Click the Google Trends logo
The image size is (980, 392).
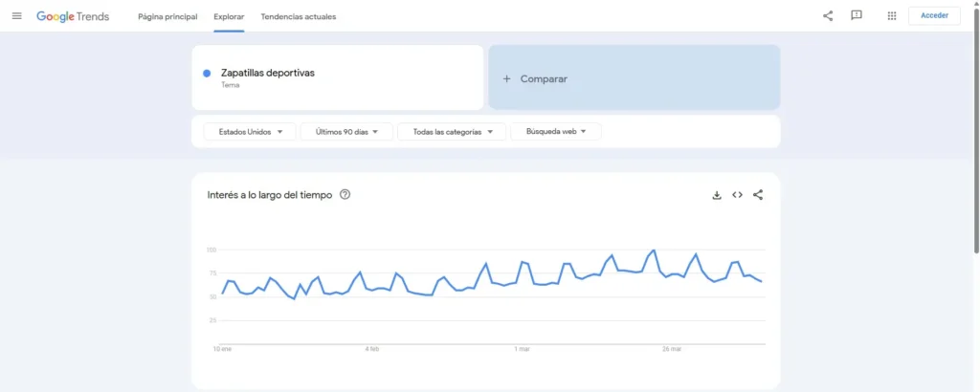[x=73, y=16]
